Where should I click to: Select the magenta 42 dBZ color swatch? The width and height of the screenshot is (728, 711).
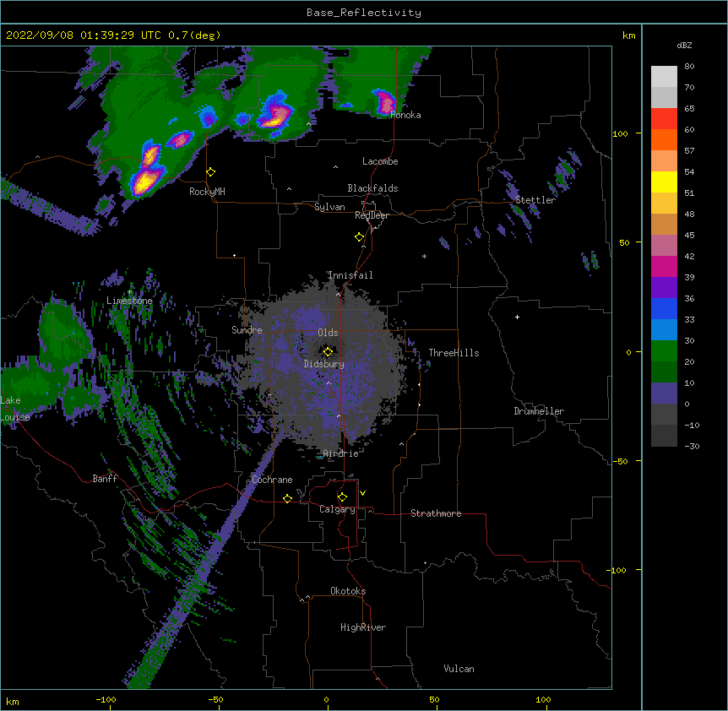coord(664,266)
